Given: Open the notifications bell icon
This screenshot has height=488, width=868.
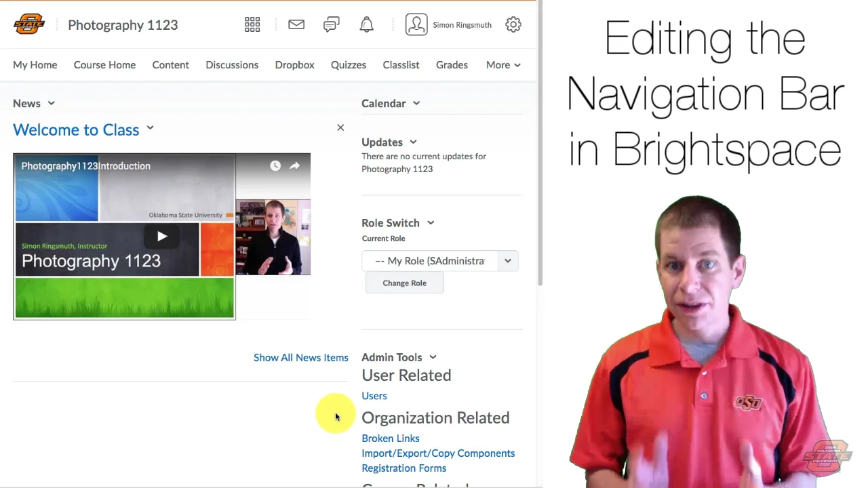Looking at the screenshot, I should pyautogui.click(x=367, y=25).
